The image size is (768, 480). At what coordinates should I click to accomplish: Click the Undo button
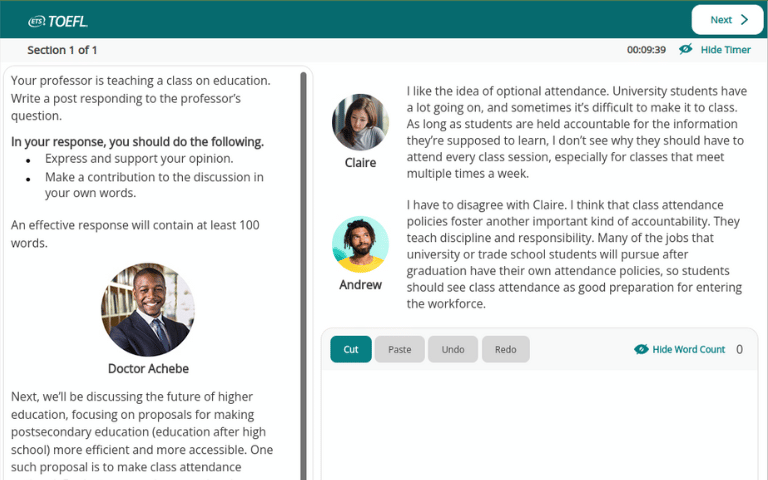(x=453, y=349)
